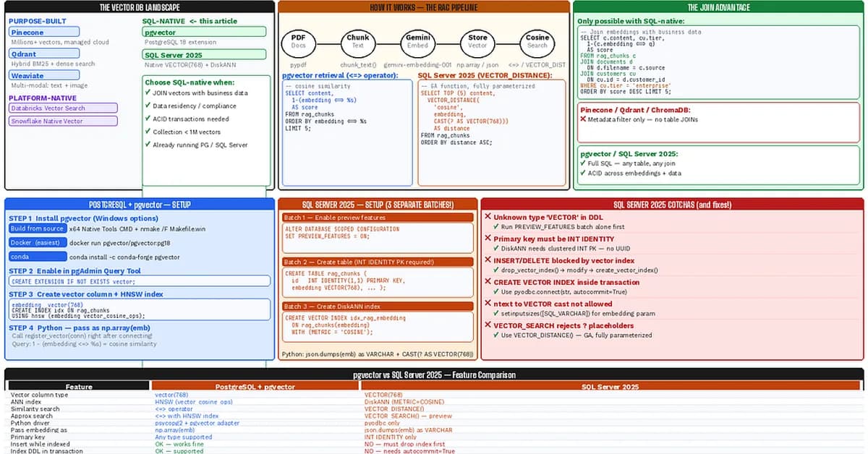The width and height of the screenshot is (868, 454).
Task: Click 'The Vector DB Landscape' panel title
Action: click(140, 8)
